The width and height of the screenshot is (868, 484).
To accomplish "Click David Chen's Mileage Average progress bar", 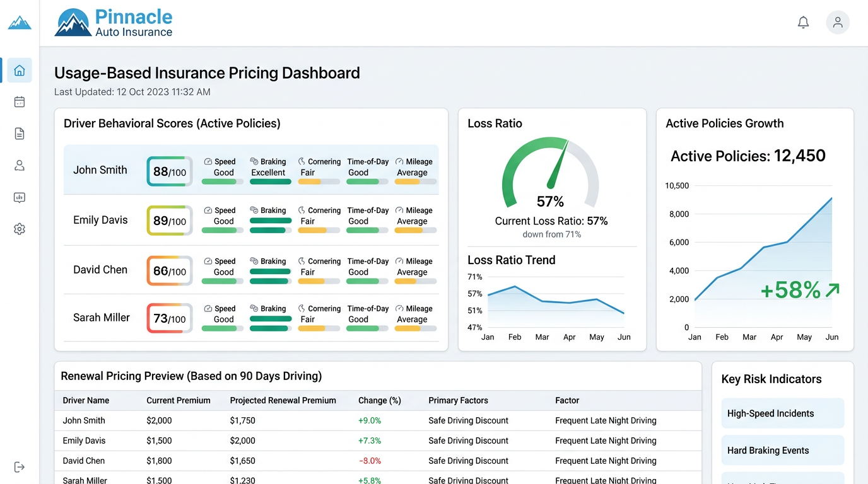I will coord(416,281).
